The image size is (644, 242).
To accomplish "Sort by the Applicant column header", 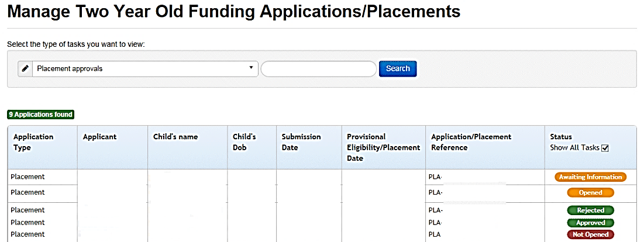I will click(x=99, y=137).
